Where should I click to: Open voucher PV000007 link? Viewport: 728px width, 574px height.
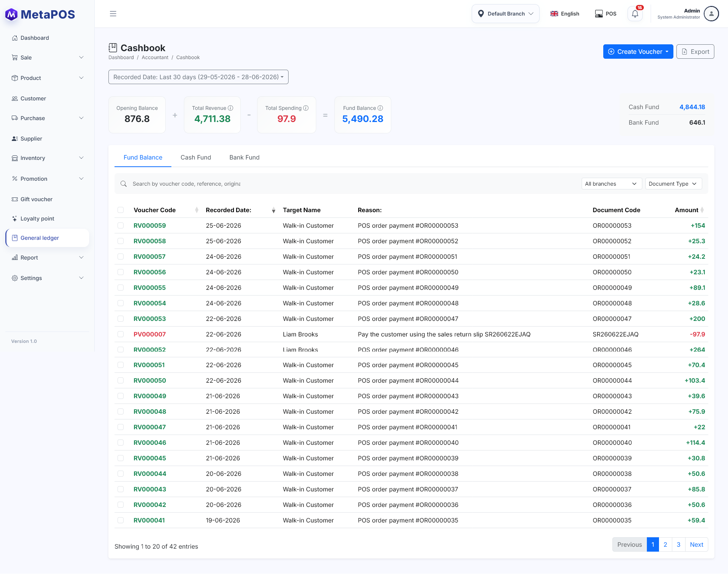coord(150,334)
